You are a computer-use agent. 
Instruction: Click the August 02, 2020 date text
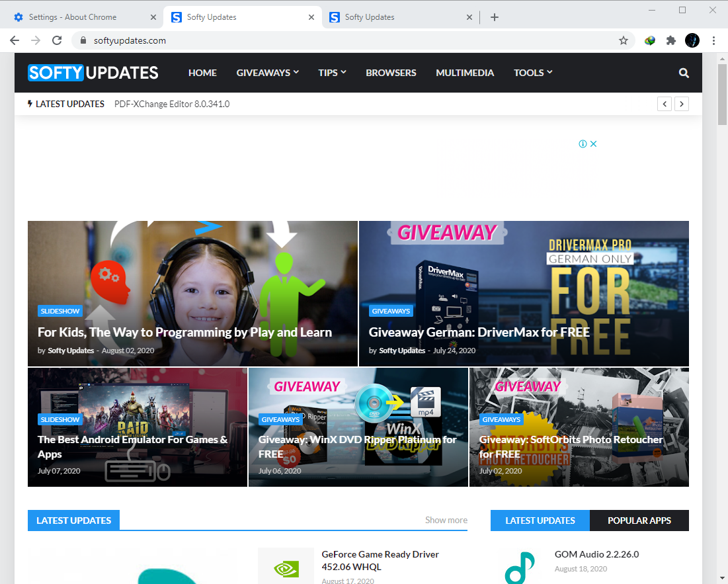coord(128,351)
